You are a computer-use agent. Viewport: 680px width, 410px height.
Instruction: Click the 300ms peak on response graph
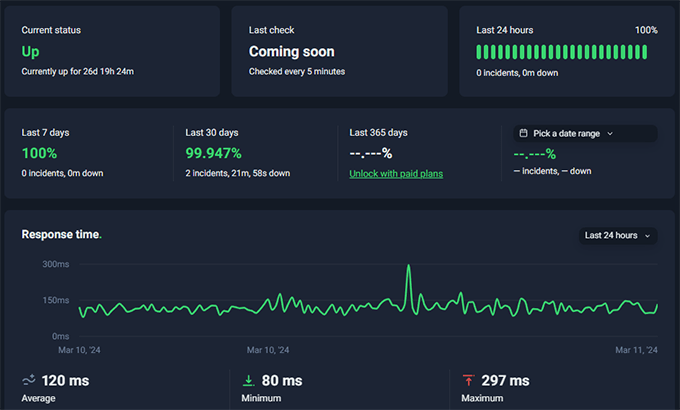pos(409,266)
